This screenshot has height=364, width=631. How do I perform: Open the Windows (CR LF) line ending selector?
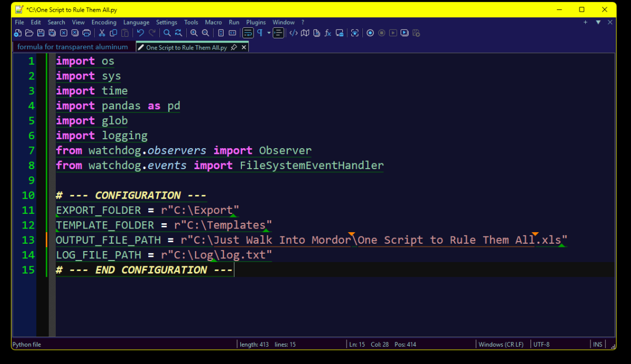click(501, 345)
